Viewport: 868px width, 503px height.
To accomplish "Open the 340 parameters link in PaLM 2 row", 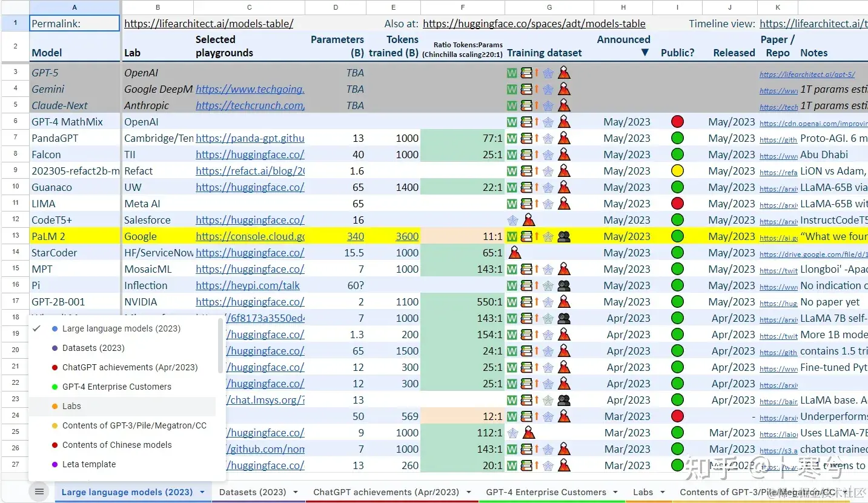I will 356,236.
